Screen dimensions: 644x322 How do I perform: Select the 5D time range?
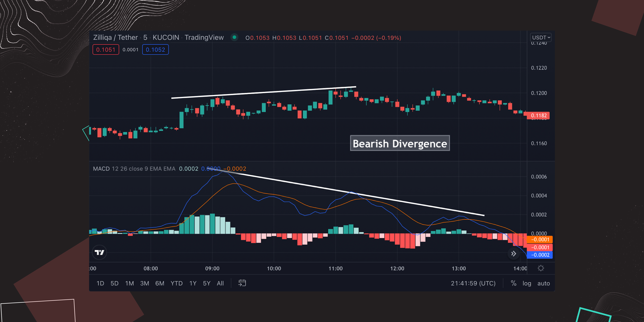pyautogui.click(x=114, y=283)
